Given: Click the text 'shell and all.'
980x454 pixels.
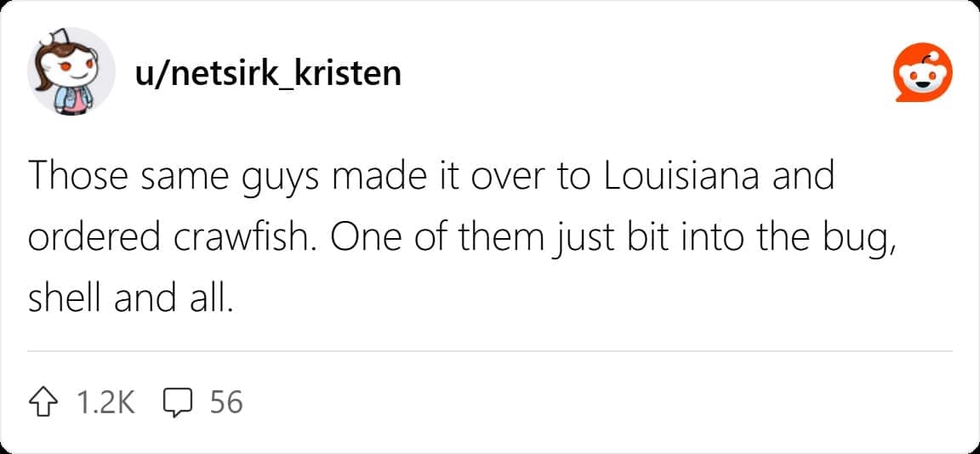Looking at the screenshot, I should [130, 299].
